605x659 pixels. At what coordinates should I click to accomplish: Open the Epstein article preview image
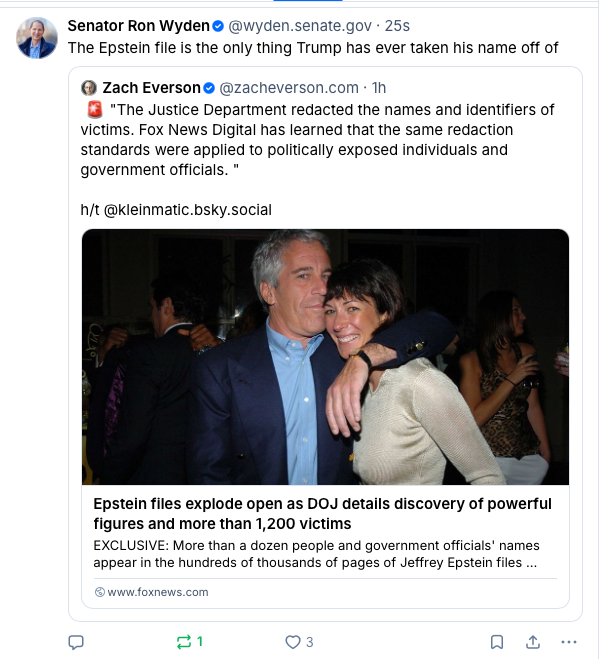tap(325, 357)
